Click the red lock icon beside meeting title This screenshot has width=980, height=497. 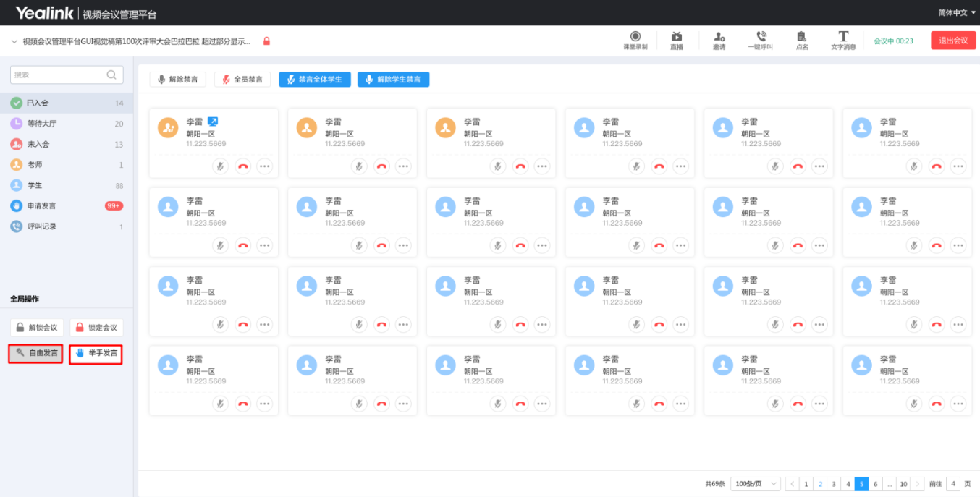click(266, 41)
